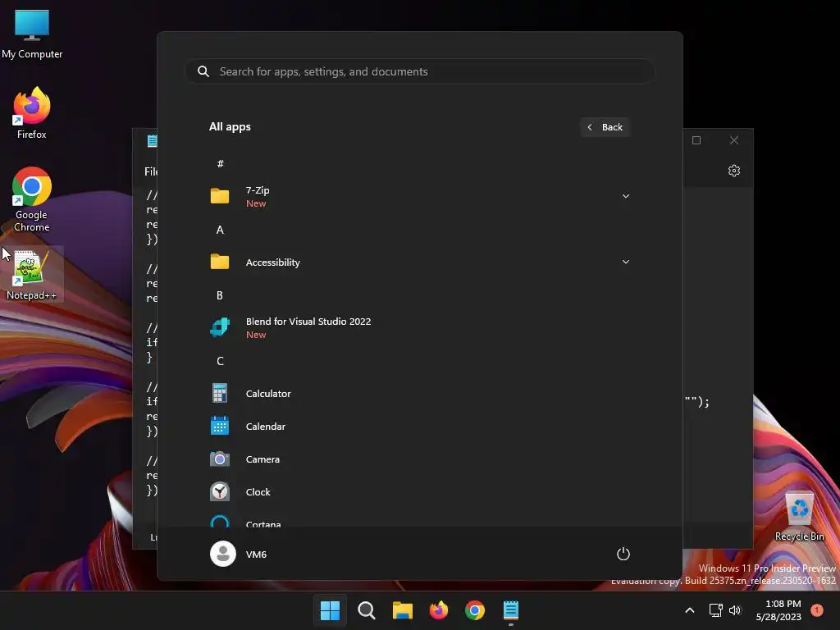Open the Calculator app icon
840x630 pixels.
(220, 393)
